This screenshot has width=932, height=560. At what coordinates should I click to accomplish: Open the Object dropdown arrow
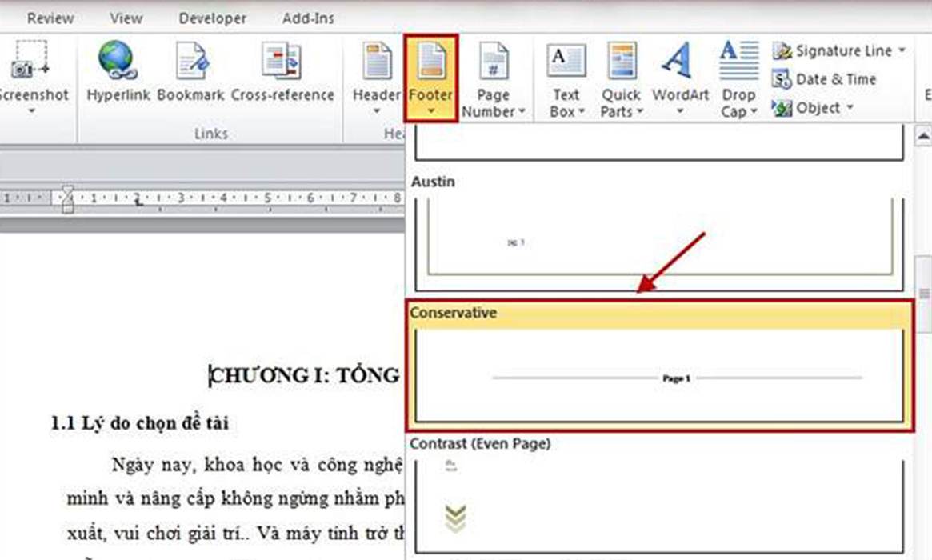coord(850,108)
